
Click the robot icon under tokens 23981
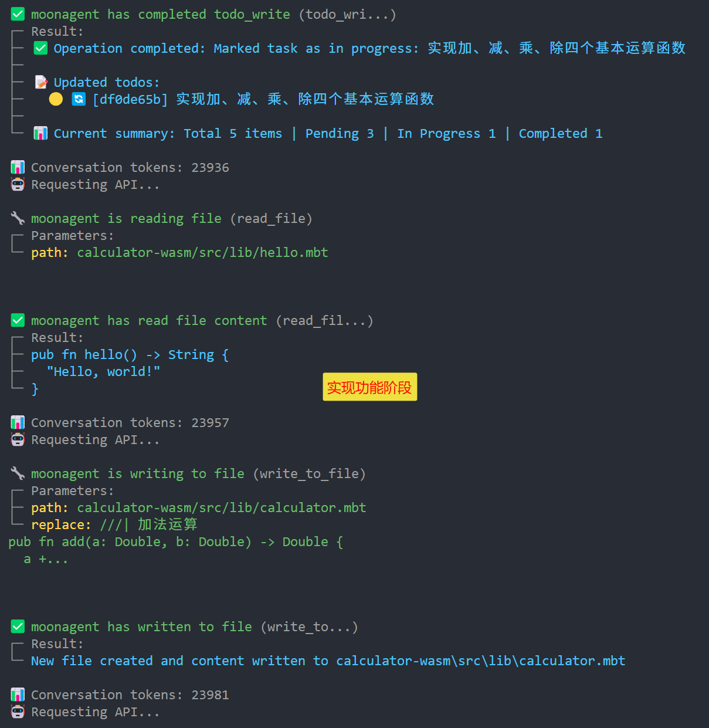pyautogui.click(x=18, y=712)
